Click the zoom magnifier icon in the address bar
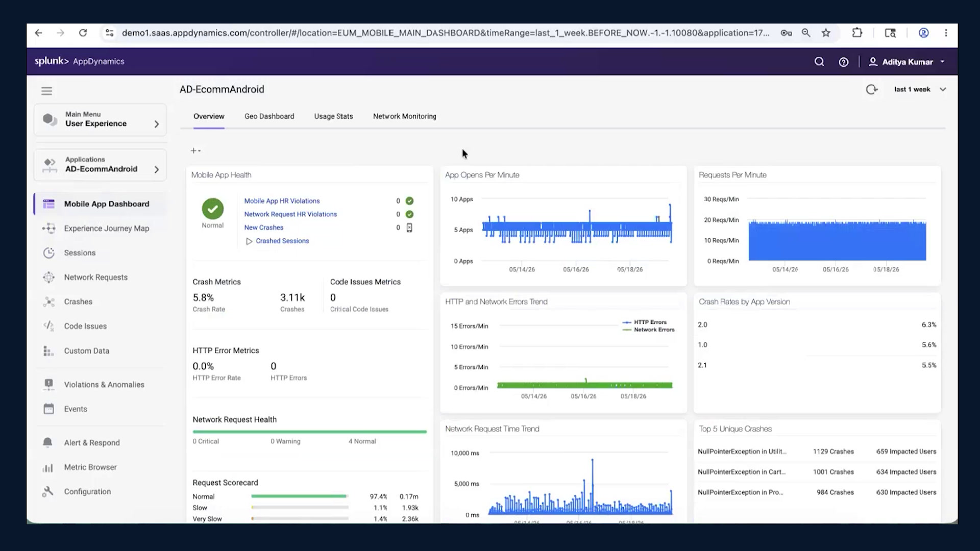 (x=806, y=33)
